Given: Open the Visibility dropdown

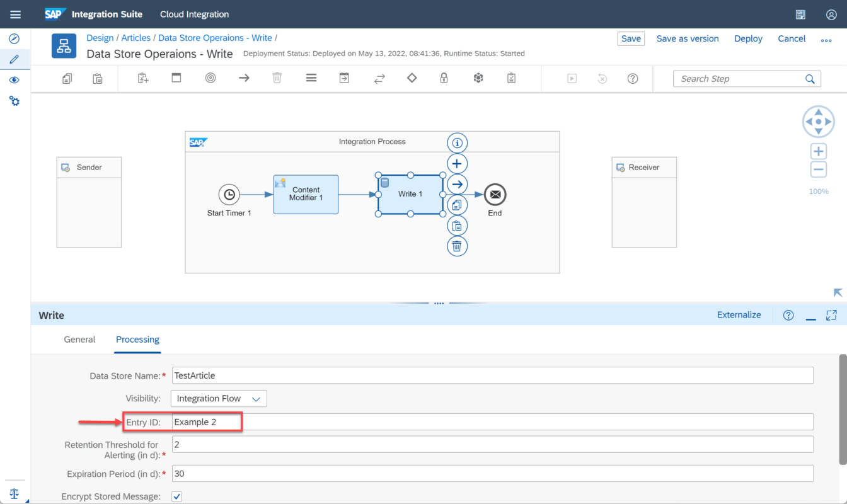Looking at the screenshot, I should tap(219, 399).
